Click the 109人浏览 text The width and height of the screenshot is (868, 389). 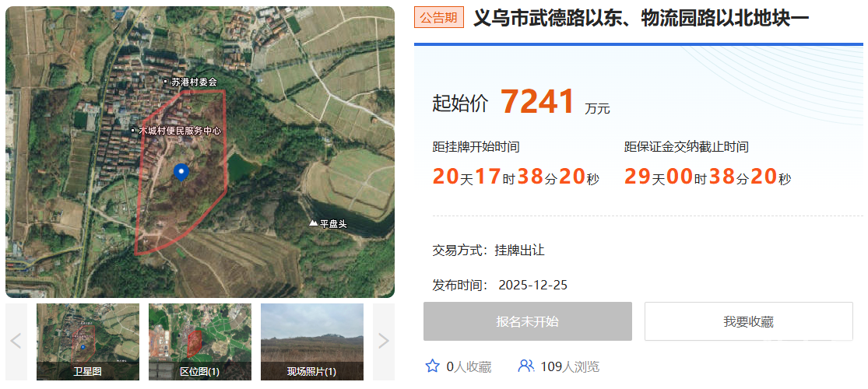(570, 366)
